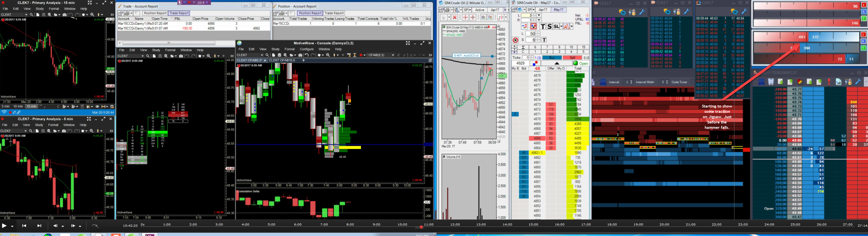Click recycle bin icon in TSJIGSAW137 toolbar
The width and height of the screenshot is (868, 236).
pyautogui.click(x=771, y=82)
